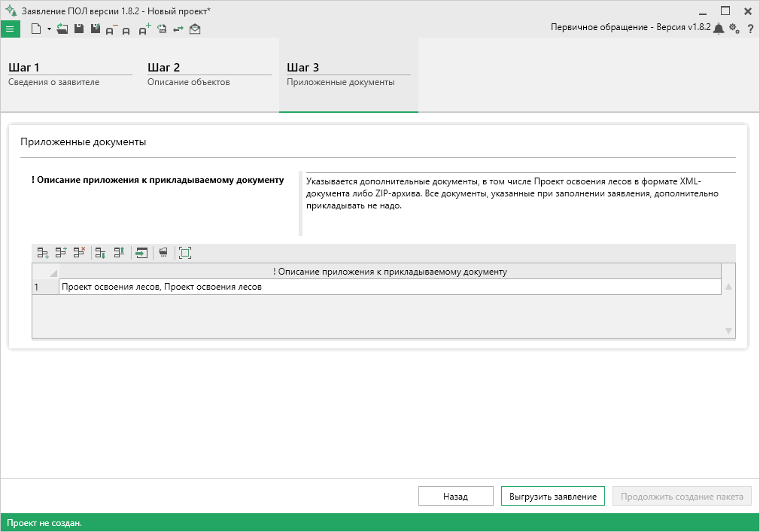Open notifications with the bell icon

[x=719, y=29]
